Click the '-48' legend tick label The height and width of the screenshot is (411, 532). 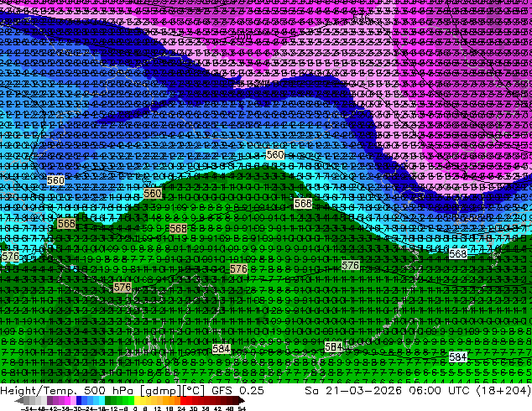pyautogui.click(x=39, y=409)
